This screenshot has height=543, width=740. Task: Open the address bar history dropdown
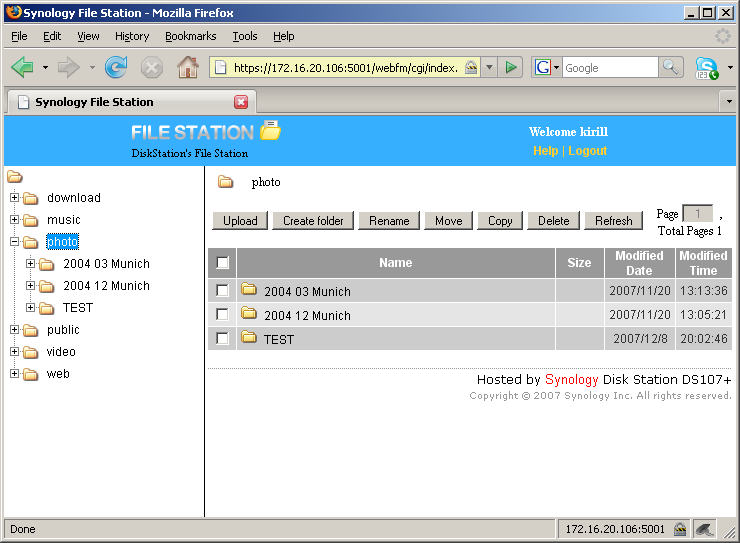(x=489, y=67)
